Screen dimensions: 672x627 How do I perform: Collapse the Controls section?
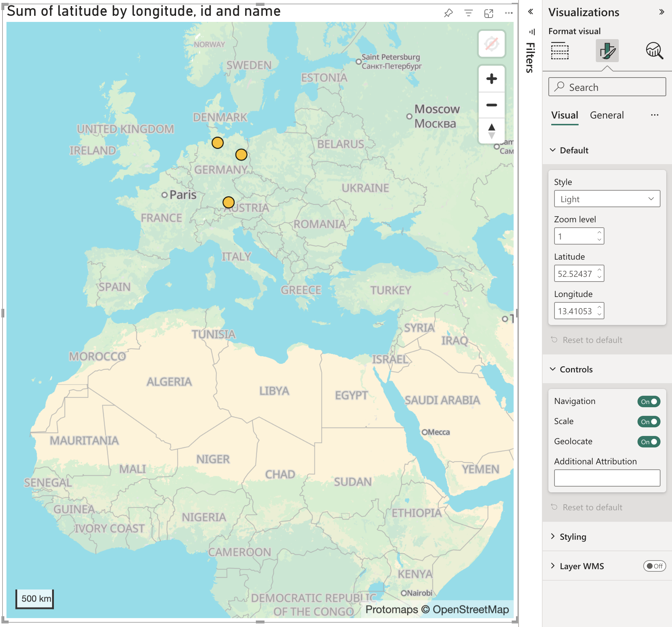pyautogui.click(x=576, y=369)
